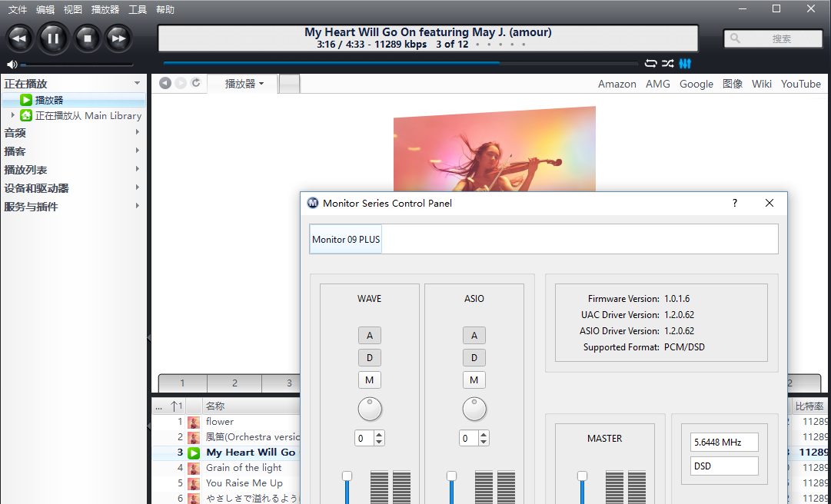This screenshot has width=831, height=504.
Task: Toggle the ASIO channel A button
Action: coord(474,335)
